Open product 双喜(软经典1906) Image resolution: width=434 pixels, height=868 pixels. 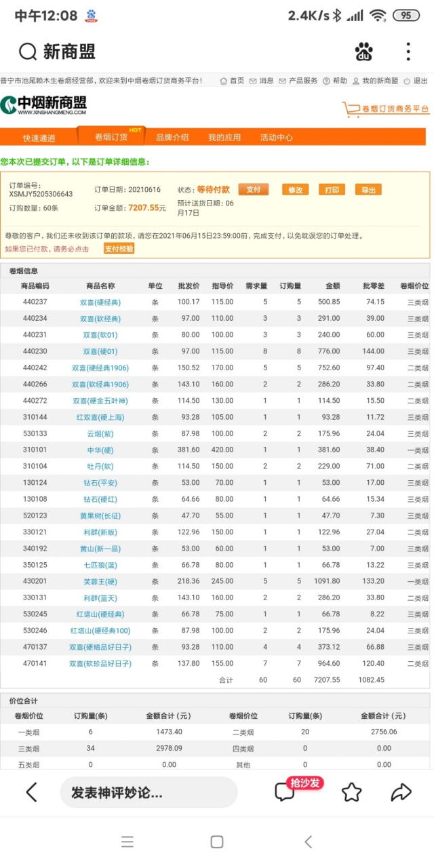click(100, 384)
